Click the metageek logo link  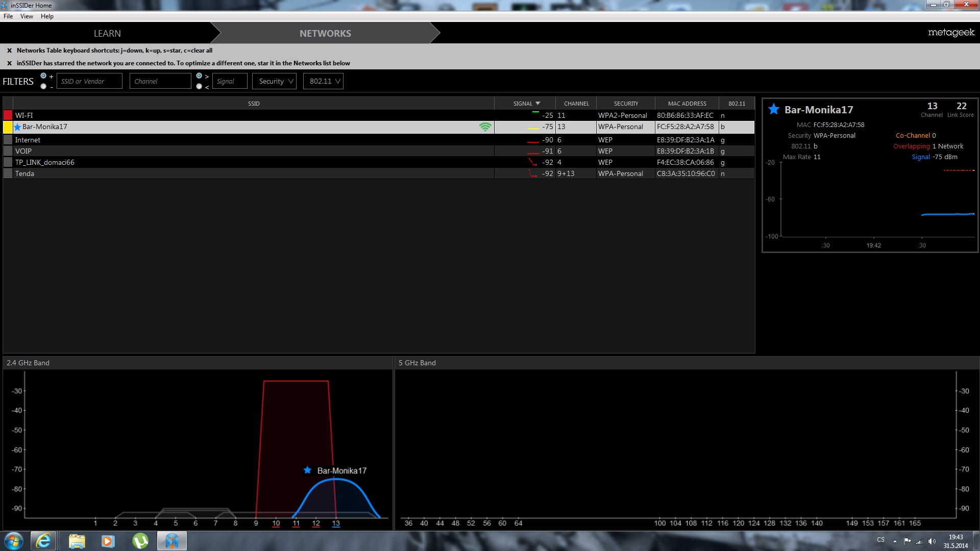click(951, 32)
